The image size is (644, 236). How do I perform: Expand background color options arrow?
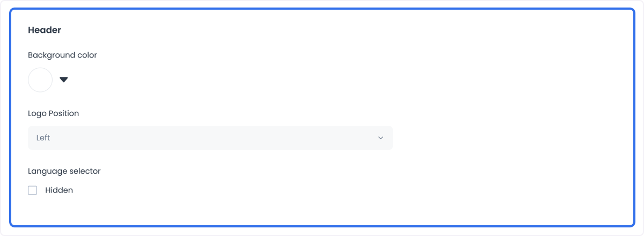[64, 80]
